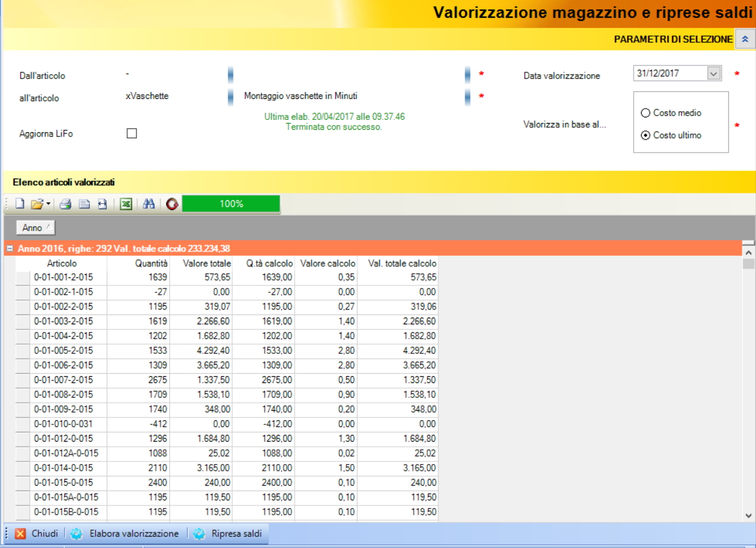
Task: Sort by the Valore totale column header
Action: (201, 263)
